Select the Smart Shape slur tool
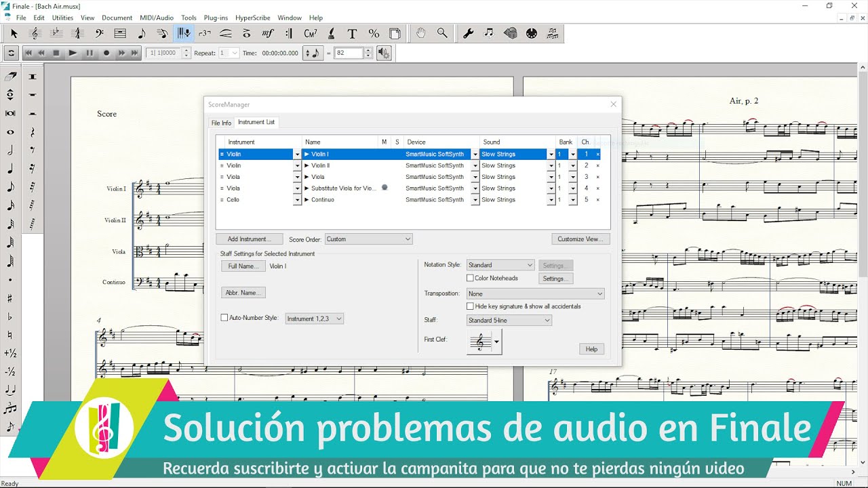 (226, 33)
